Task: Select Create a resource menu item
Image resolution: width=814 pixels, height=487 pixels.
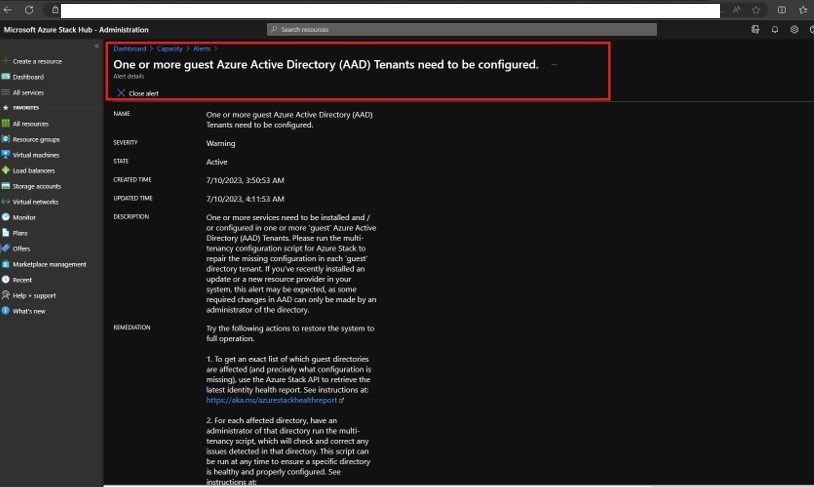Action: click(37, 61)
